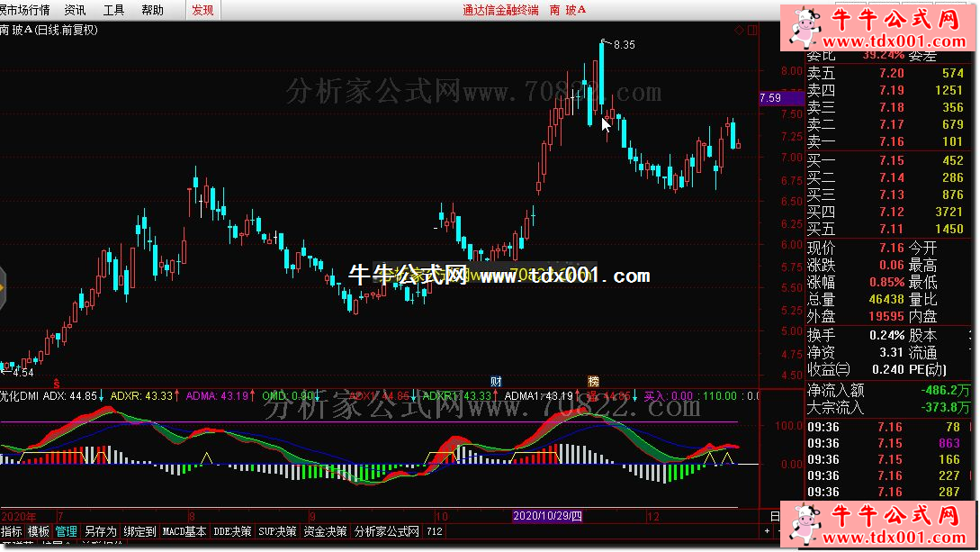This screenshot has height=552, width=980.
Task: Click the month 8 marker on time axis
Action: pos(192,517)
